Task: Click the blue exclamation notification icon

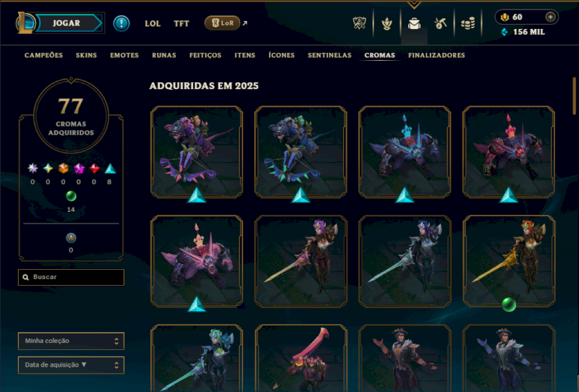Action: coord(121,23)
